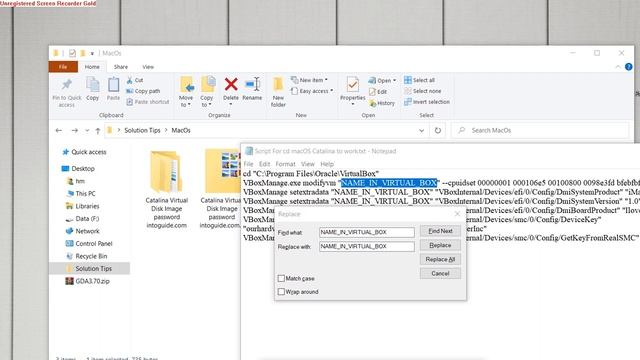The width and height of the screenshot is (640, 360).
Task: Open the Open button dropdown
Action: 394,80
